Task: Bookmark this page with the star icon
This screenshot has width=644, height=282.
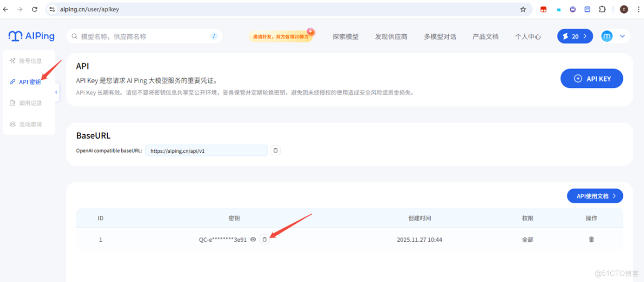Action: 523,9
